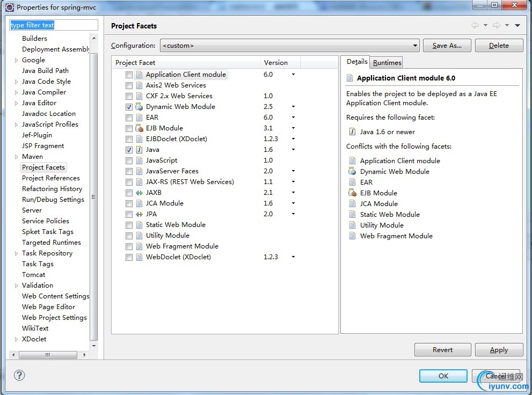Click the Dynamic Web Module facet icon in the facet list
532x395 pixels.
point(139,107)
